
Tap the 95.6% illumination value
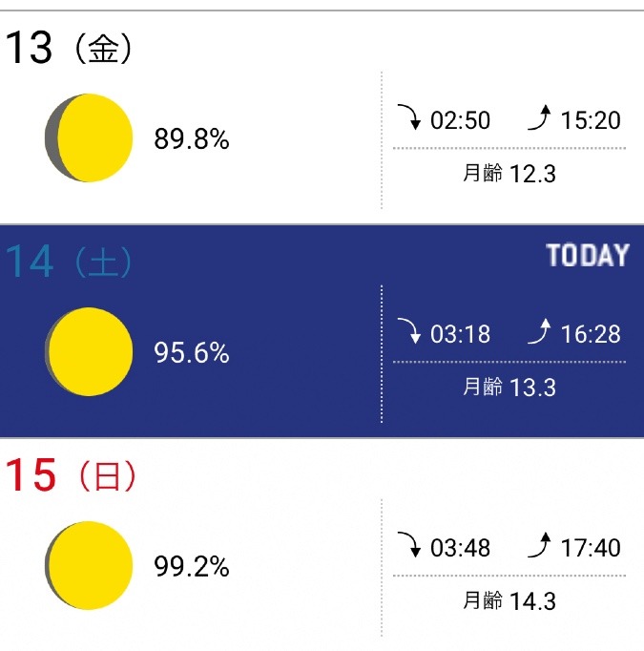(x=191, y=352)
